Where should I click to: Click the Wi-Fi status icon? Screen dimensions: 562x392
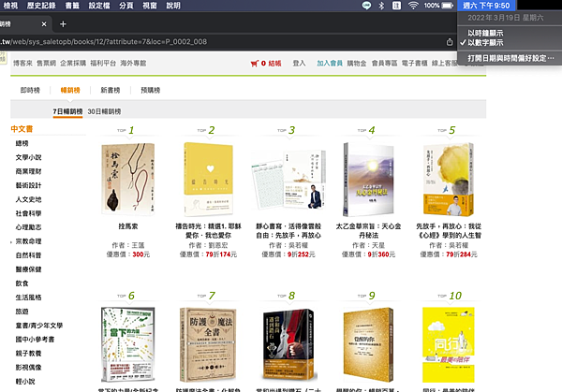[x=413, y=6]
